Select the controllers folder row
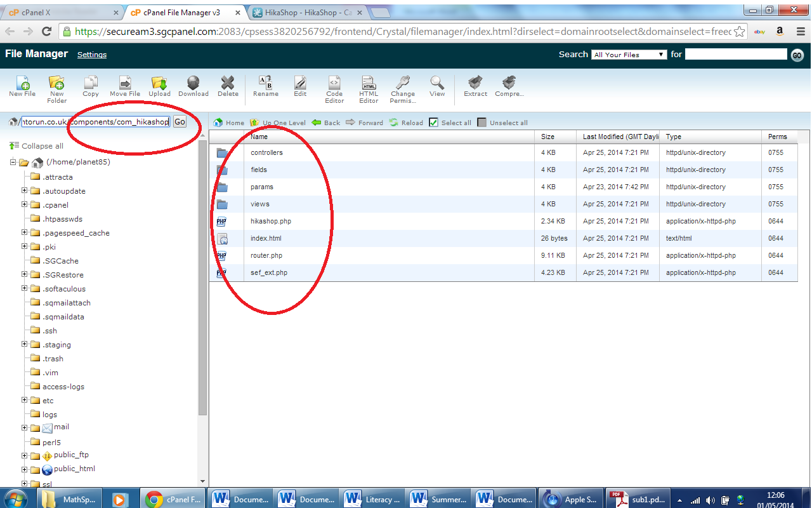Viewport: 812px width, 508px height. (x=503, y=152)
